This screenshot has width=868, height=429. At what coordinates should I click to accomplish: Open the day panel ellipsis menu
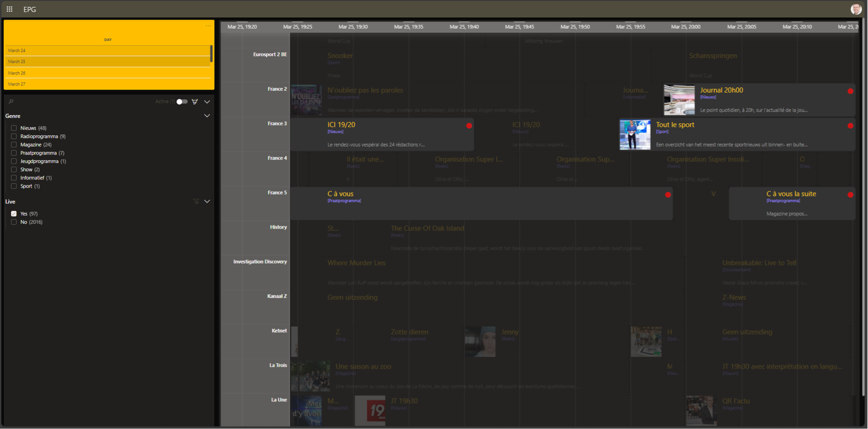[x=208, y=26]
